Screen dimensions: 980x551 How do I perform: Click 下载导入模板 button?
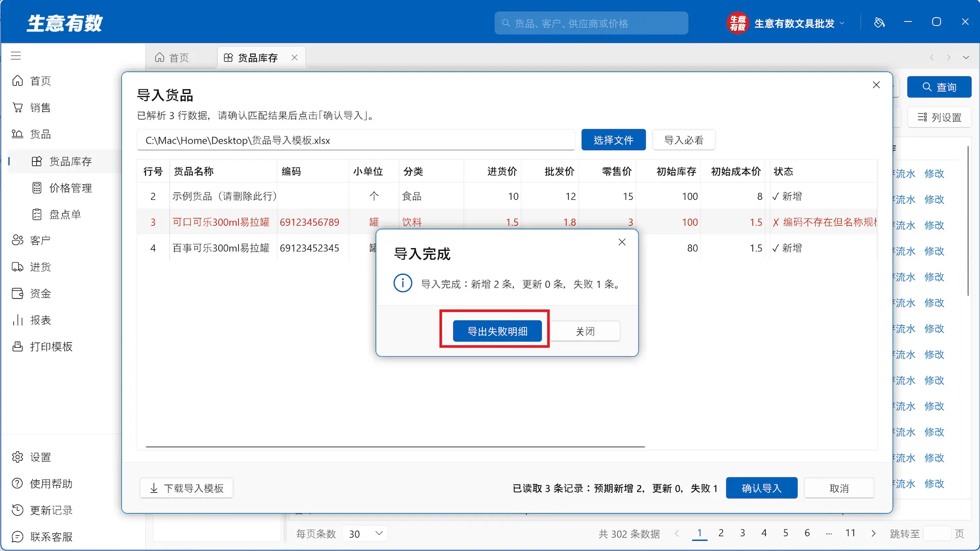[x=186, y=488]
